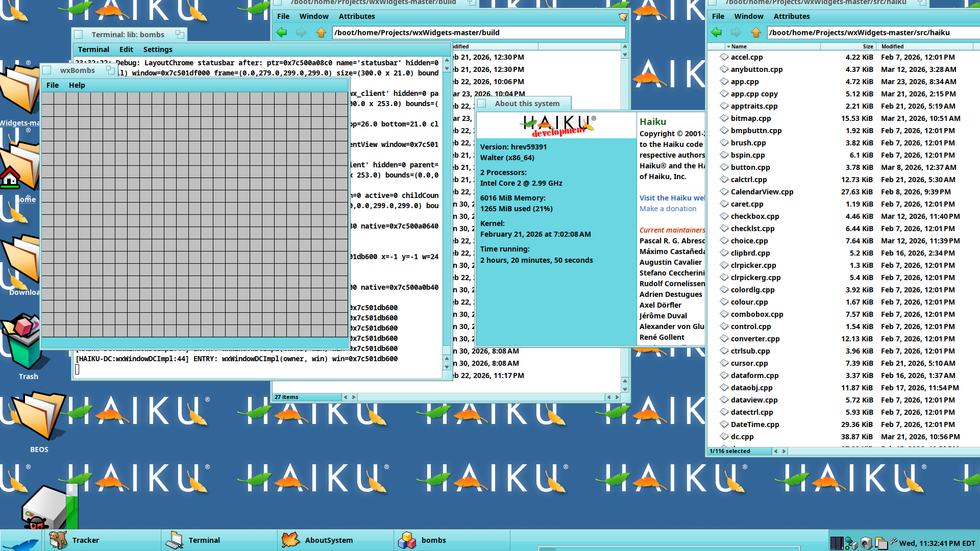Image resolution: width=980 pixels, height=551 pixels.
Task: Click the Terminal window zoom box
Action: [x=180, y=34]
